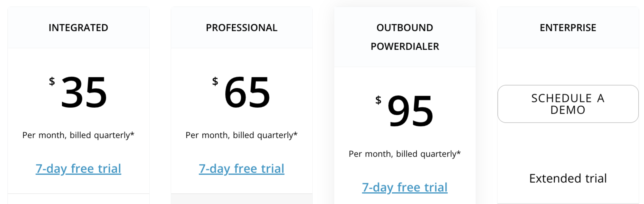Viewport: 644px width, 204px height.
Task: Click the Extended trial text under Enterprise
Action: click(x=568, y=178)
